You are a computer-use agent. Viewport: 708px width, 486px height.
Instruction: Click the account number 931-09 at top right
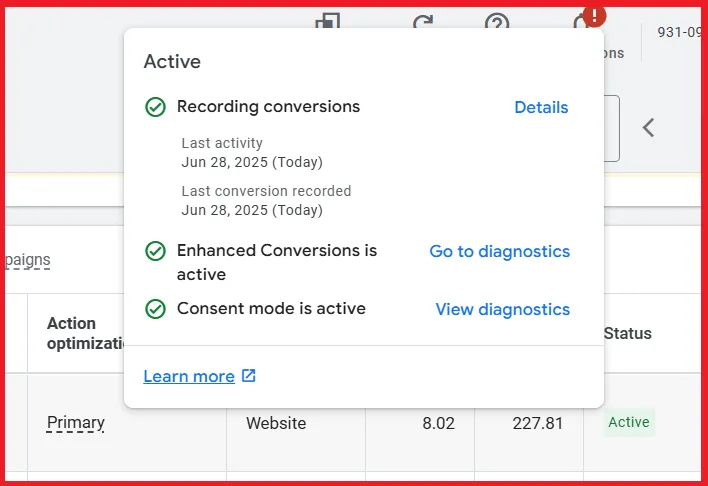[x=679, y=32]
